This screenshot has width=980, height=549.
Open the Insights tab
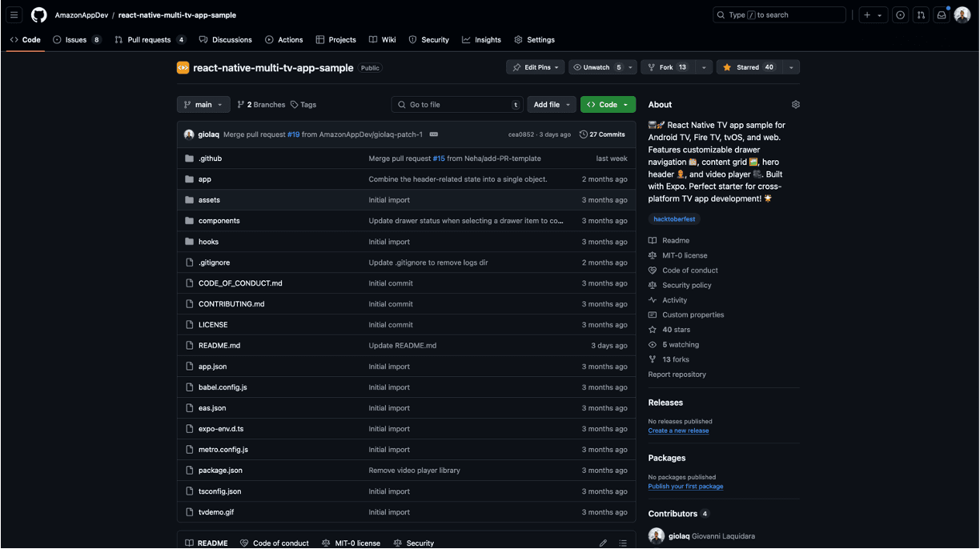pos(481,39)
